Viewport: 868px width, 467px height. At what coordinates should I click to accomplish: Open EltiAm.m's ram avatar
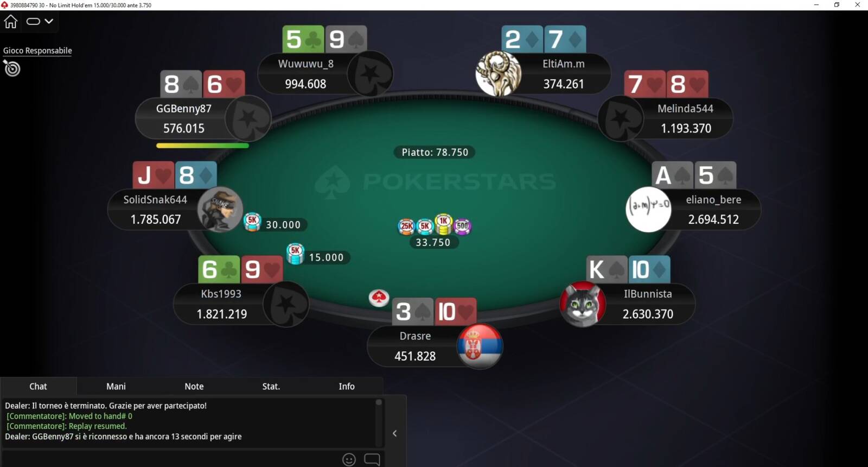point(498,74)
